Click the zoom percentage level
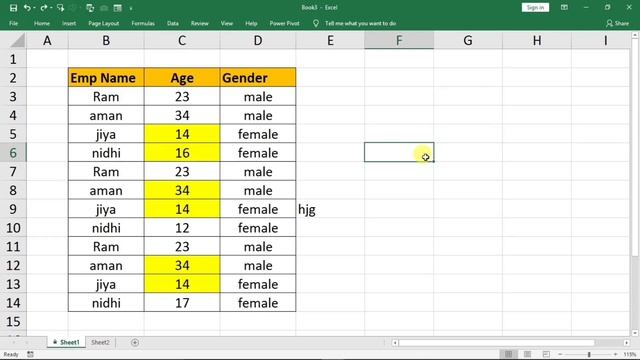640x360 pixels. 630,354
